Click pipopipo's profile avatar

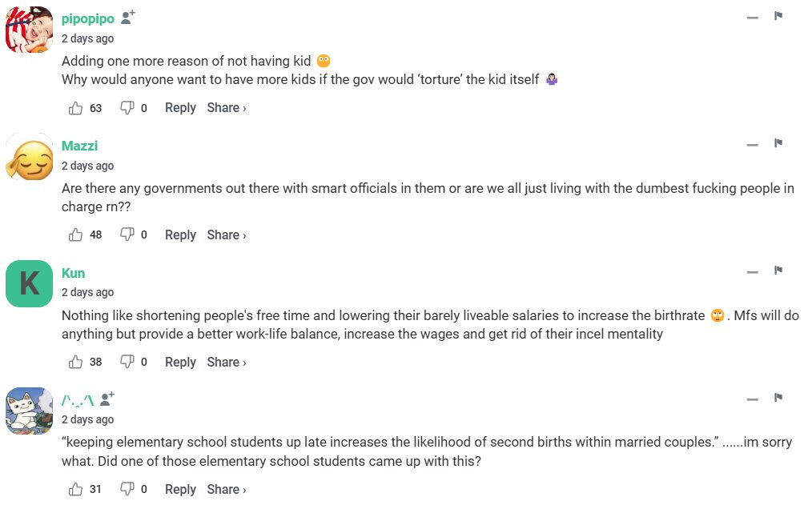30,29
